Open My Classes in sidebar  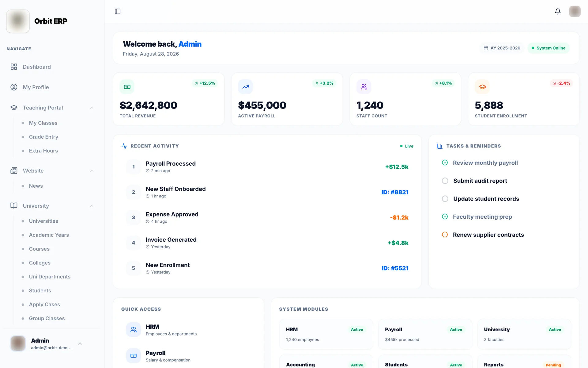[43, 123]
